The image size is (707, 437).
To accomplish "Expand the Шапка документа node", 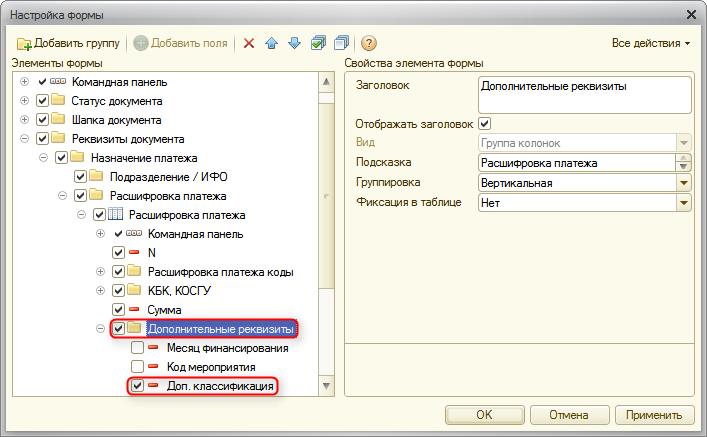I will [x=24, y=120].
